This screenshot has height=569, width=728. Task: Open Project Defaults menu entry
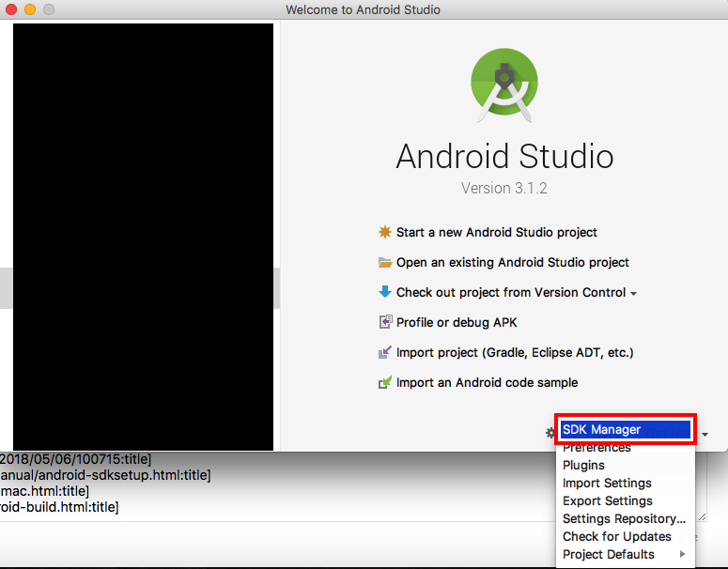(x=626, y=554)
